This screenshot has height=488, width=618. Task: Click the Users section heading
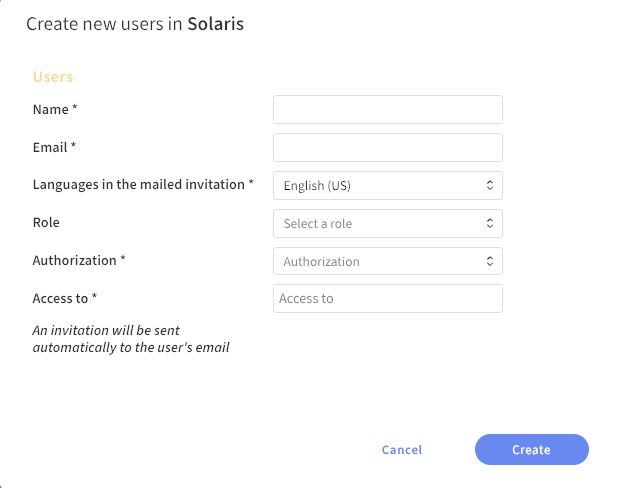point(53,77)
